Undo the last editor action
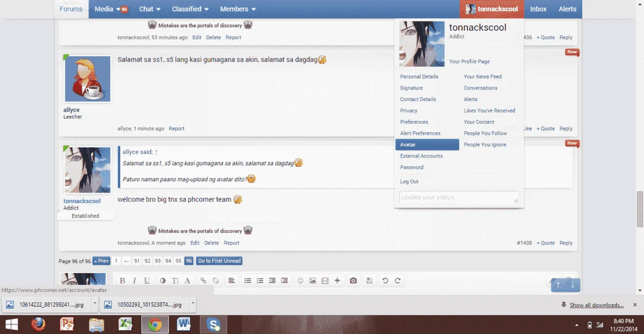Viewport: 644px width, 334px height. point(385,281)
